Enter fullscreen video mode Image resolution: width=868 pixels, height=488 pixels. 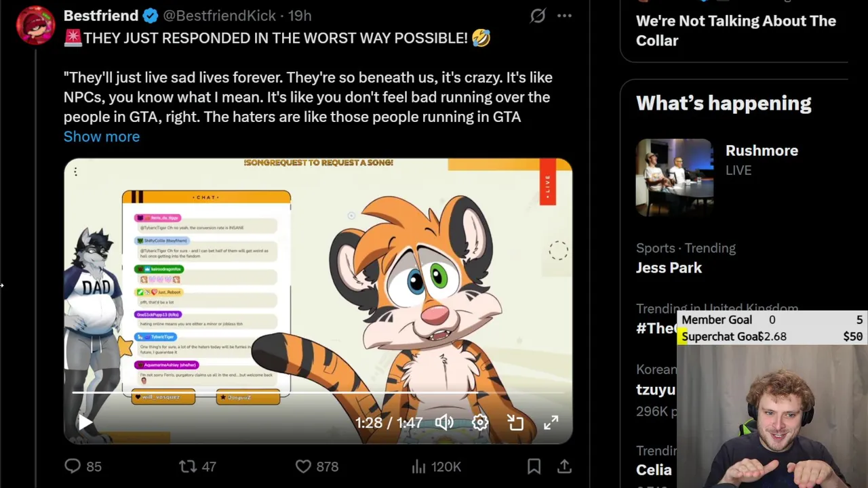[551, 423]
